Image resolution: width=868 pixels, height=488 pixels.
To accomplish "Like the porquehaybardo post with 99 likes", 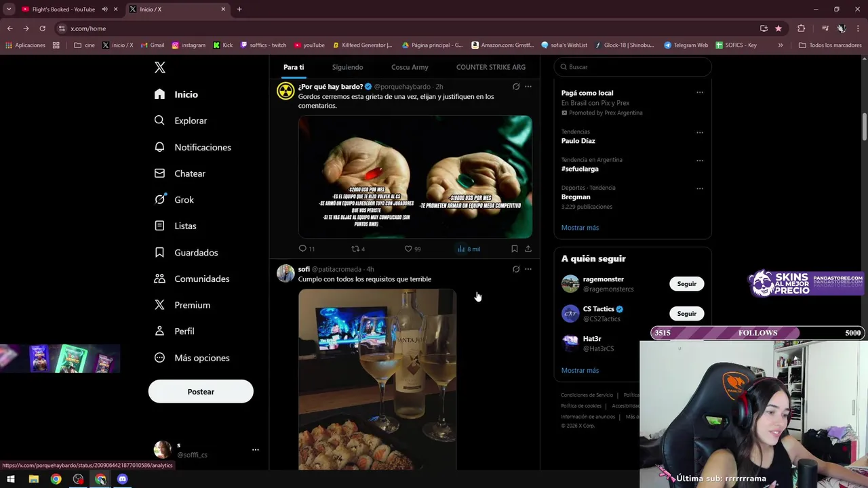I will point(412,249).
